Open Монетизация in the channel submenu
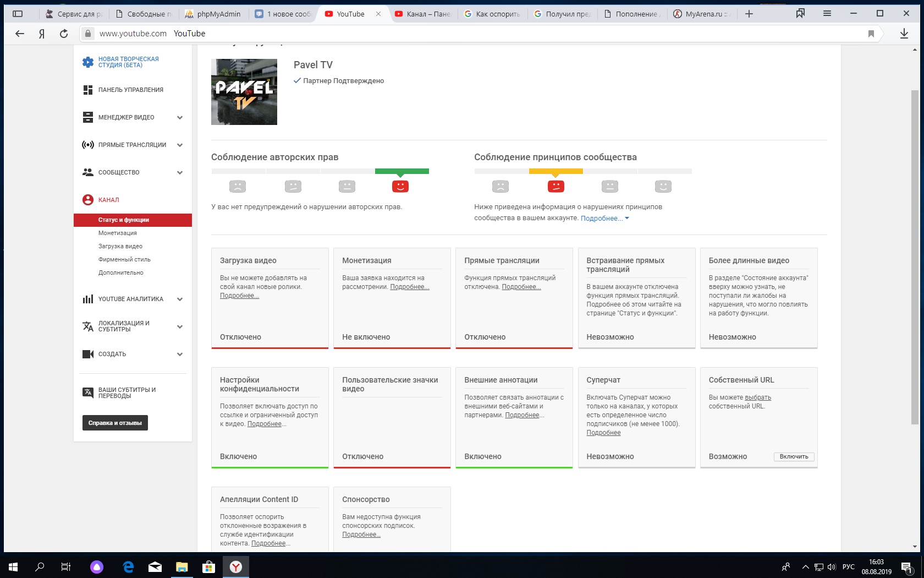The width and height of the screenshot is (924, 578). click(118, 233)
